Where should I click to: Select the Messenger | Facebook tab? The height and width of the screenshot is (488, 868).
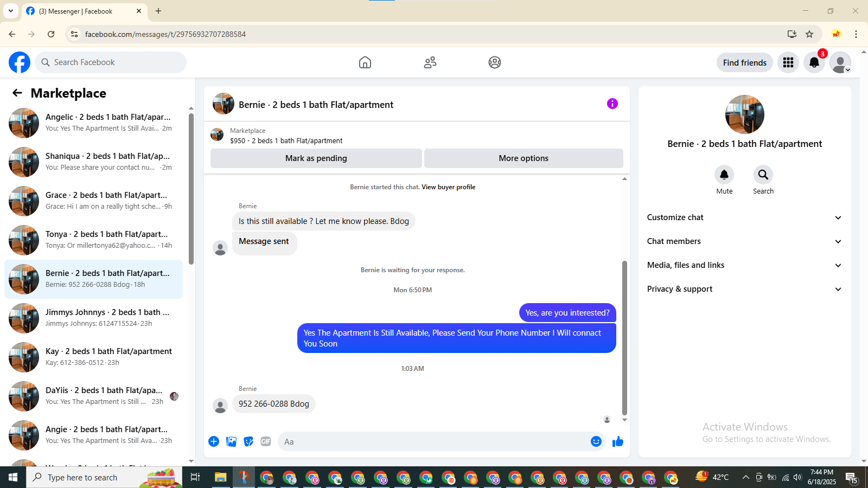coord(84,11)
